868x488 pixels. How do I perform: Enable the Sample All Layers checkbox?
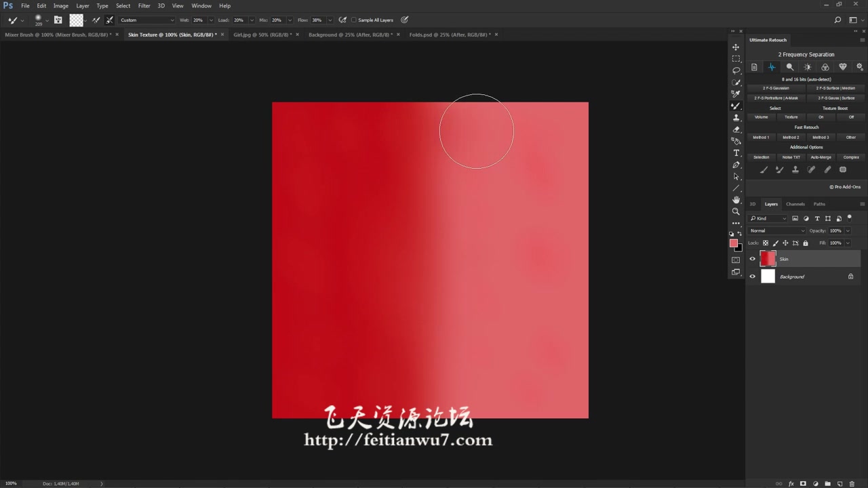click(353, 20)
